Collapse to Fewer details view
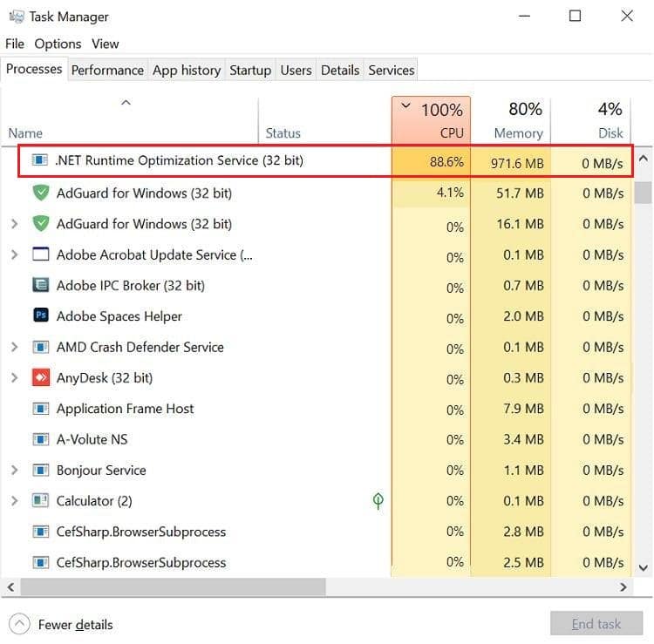654x644 pixels. click(x=61, y=624)
